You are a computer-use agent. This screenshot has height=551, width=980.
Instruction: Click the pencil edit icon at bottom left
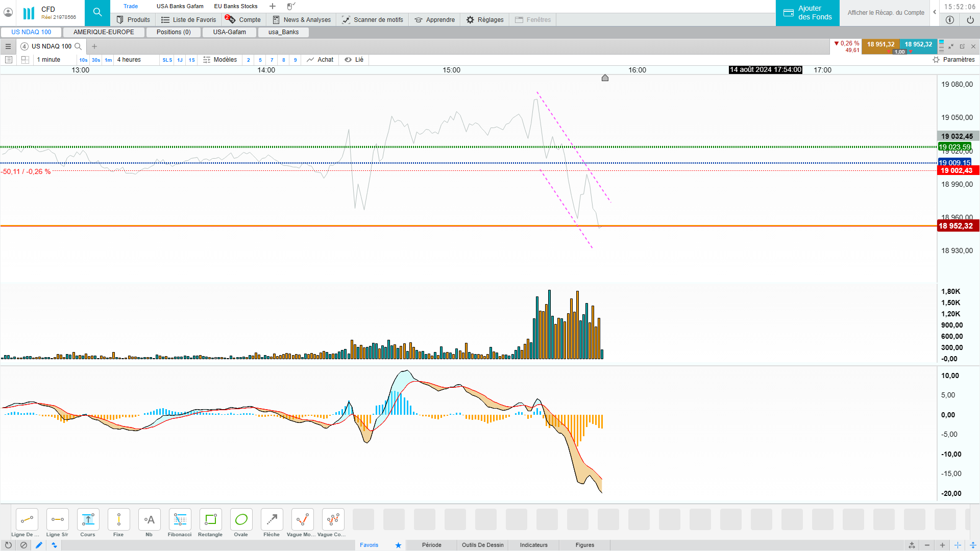pos(39,545)
